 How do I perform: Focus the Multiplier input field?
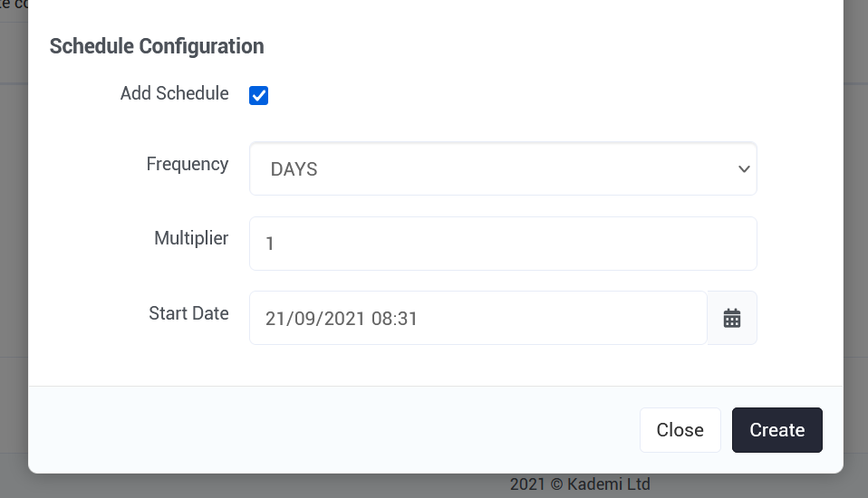(503, 244)
